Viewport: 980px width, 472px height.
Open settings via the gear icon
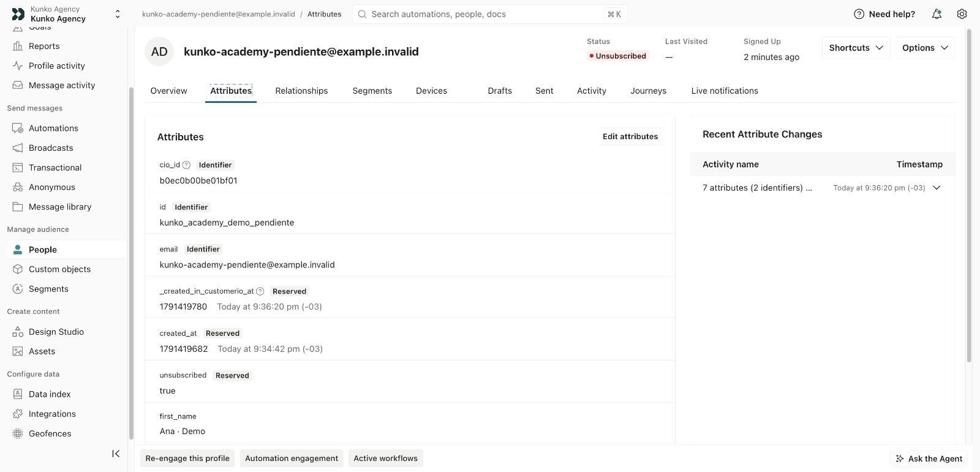click(962, 14)
